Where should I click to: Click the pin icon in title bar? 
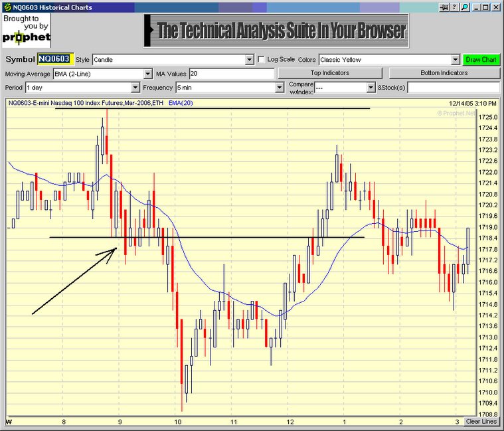pyautogui.click(x=444, y=7)
